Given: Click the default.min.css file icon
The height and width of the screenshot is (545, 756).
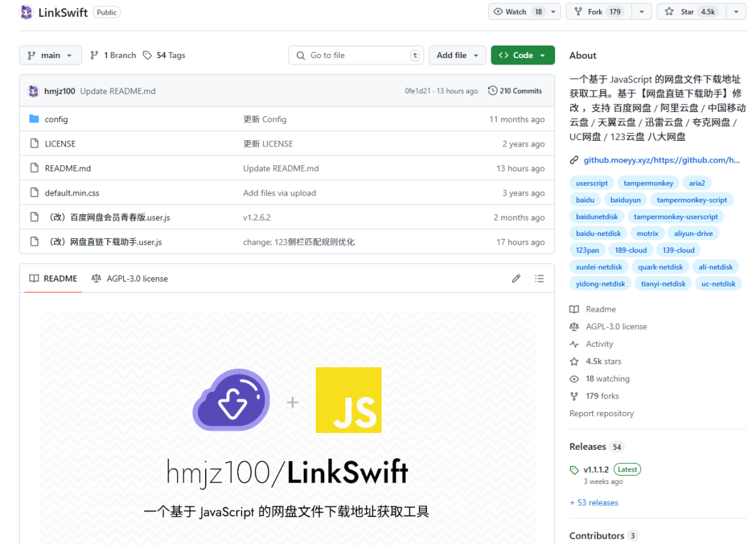Looking at the screenshot, I should (x=34, y=193).
